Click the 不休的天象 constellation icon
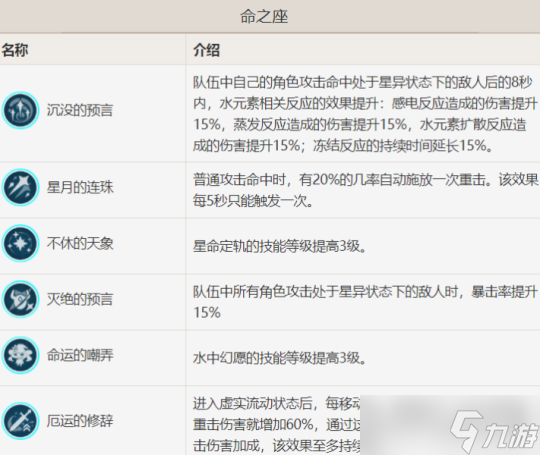Screen dimensions: 540x455 tap(20, 244)
